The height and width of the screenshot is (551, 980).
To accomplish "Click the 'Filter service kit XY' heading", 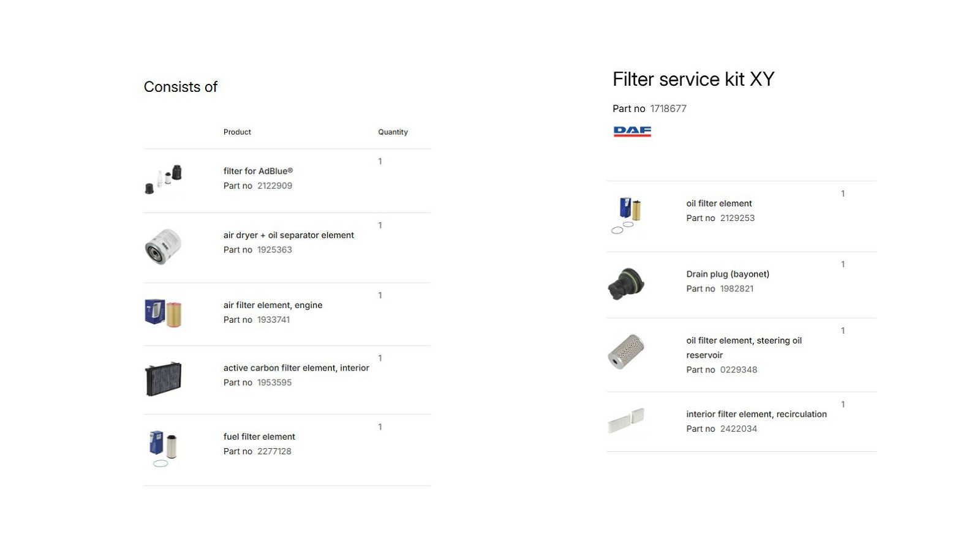I will [x=693, y=79].
